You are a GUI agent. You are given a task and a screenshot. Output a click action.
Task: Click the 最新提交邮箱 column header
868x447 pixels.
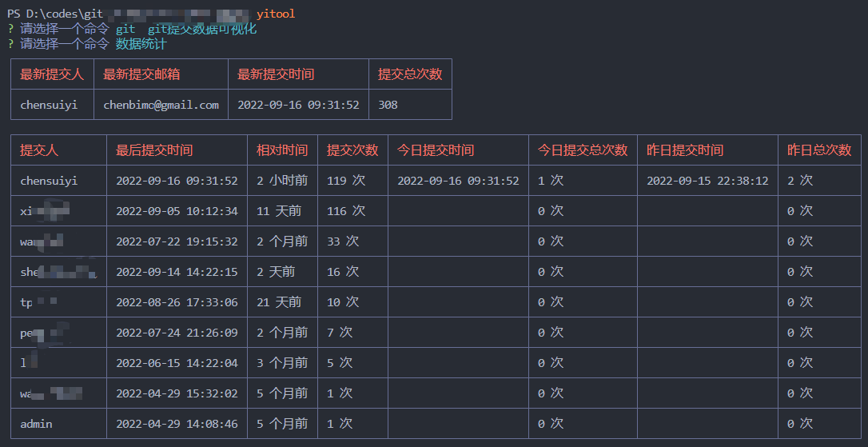pyautogui.click(x=141, y=74)
